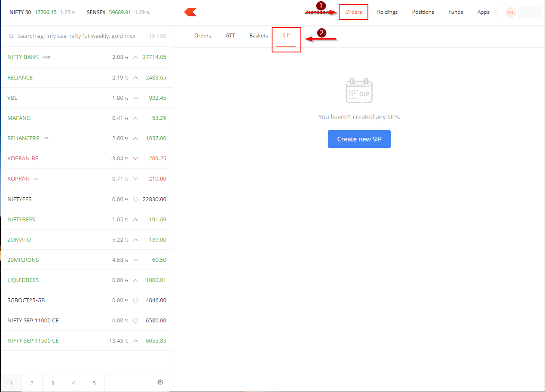Select SGBOCT25-GB in the watchlist
This screenshot has width=545, height=392.
click(x=87, y=300)
